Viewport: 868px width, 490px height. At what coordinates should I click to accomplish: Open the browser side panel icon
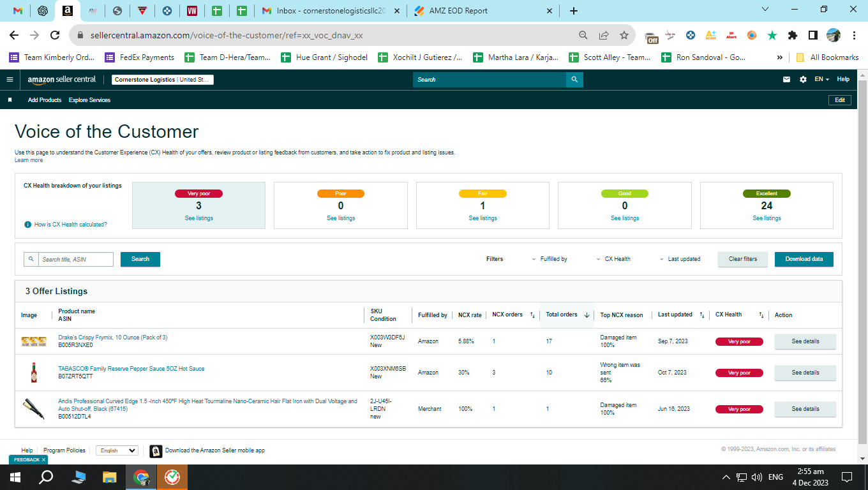click(813, 35)
